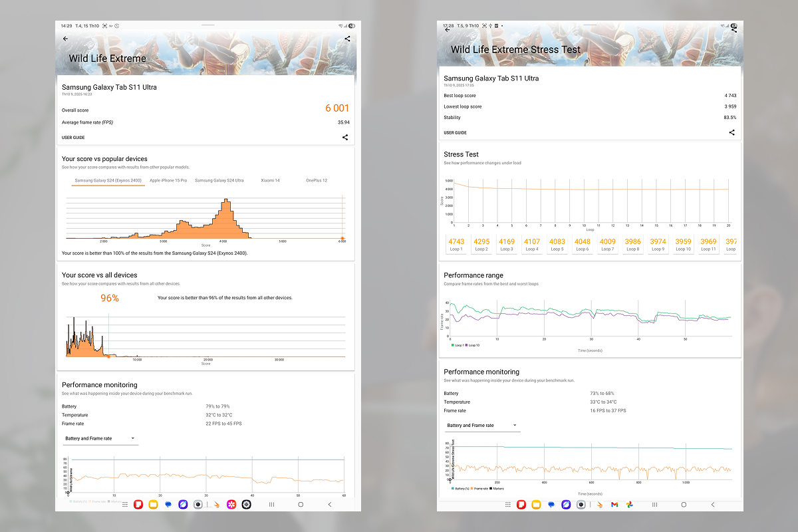
Task: Switch to the Samsung Galaxy S24 Ultra tab
Action: [x=219, y=180]
